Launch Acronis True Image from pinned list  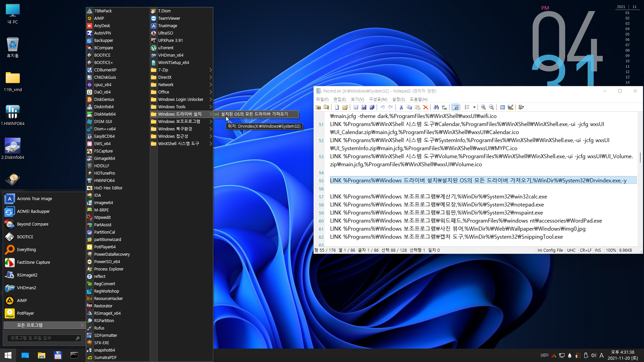click(x=44, y=199)
